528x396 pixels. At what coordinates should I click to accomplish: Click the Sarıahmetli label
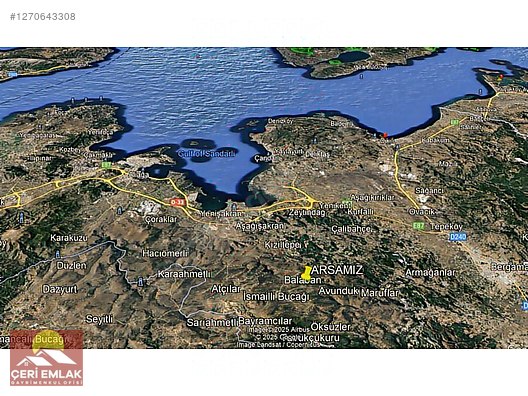click(212, 323)
